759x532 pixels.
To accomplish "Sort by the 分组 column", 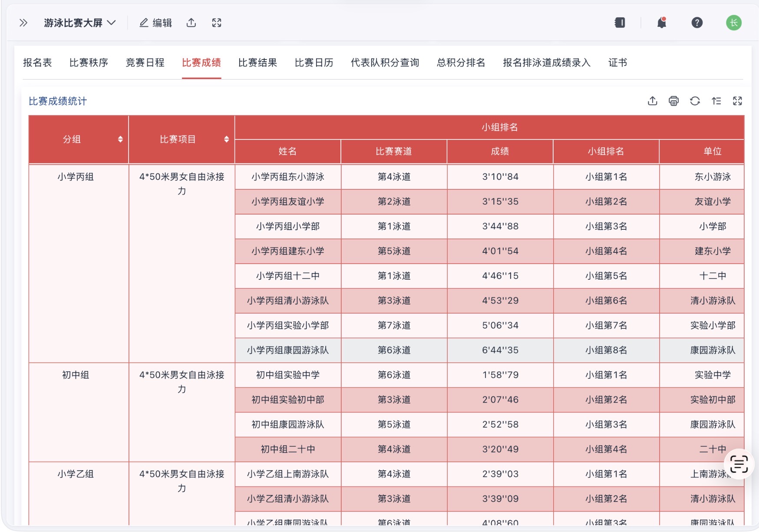I will click(x=120, y=139).
